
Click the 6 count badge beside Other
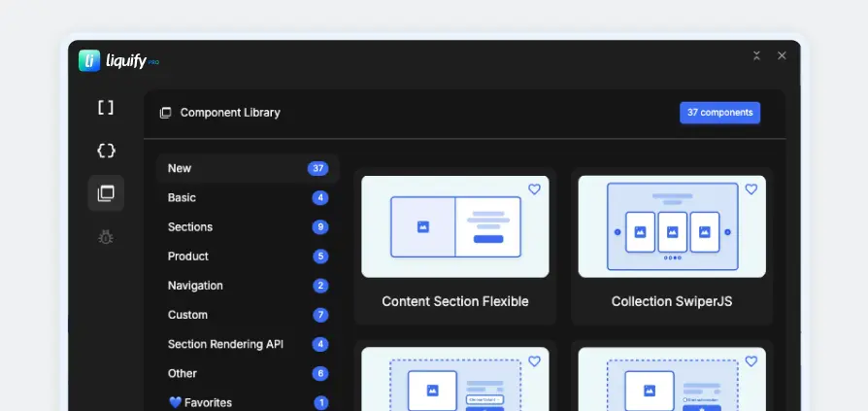[x=320, y=374]
